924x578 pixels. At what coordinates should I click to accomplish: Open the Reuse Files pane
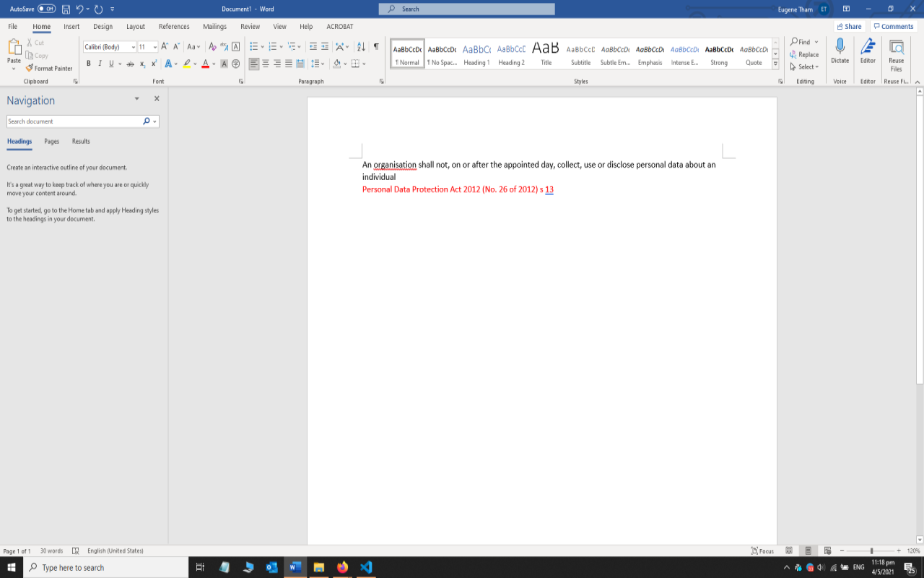coord(896,55)
